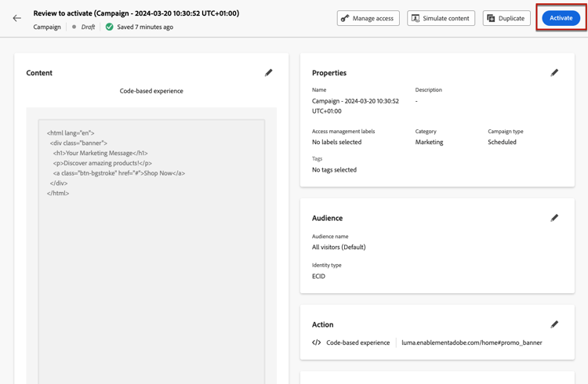Click the key icon on Manage access
Viewport: 588px width, 384px height.
coord(345,18)
